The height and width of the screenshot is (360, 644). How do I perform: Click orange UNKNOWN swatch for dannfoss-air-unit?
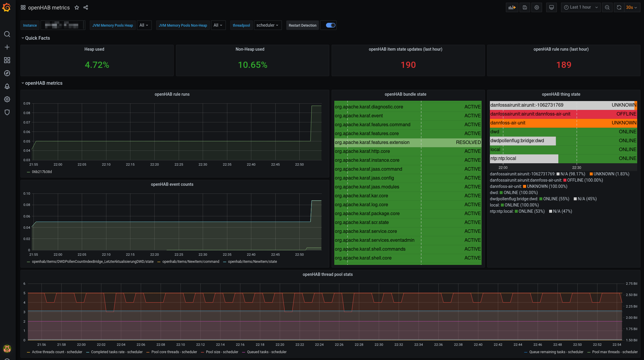click(525, 186)
